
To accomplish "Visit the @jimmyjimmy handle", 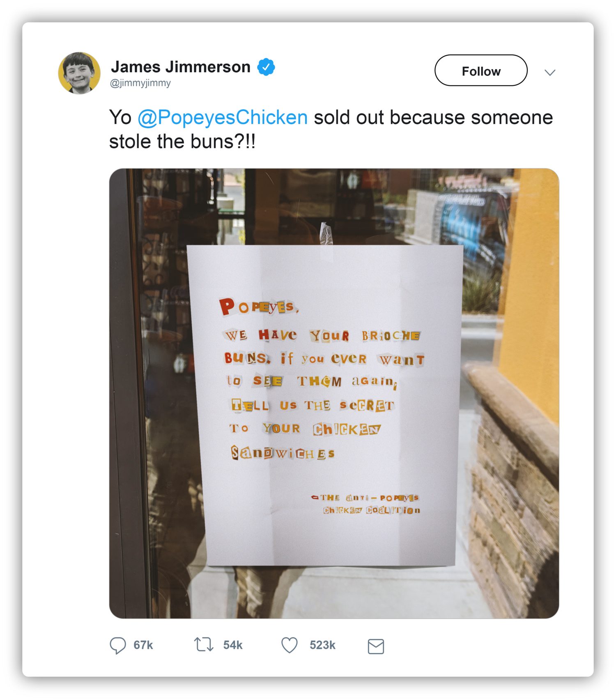I will pos(140,83).
